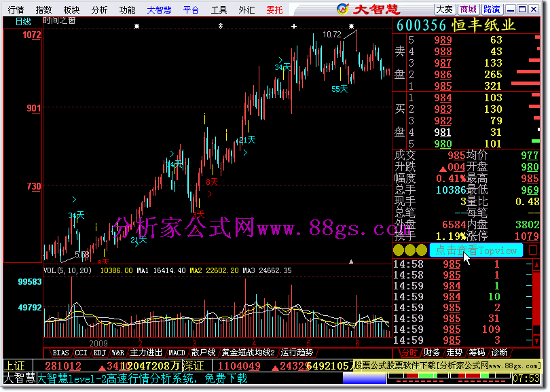Click the tick list scroll-down arrow
Viewport: 550px width, 392px height.
click(536, 341)
